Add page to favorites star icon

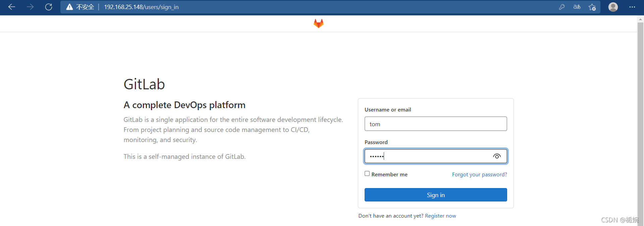tap(592, 7)
